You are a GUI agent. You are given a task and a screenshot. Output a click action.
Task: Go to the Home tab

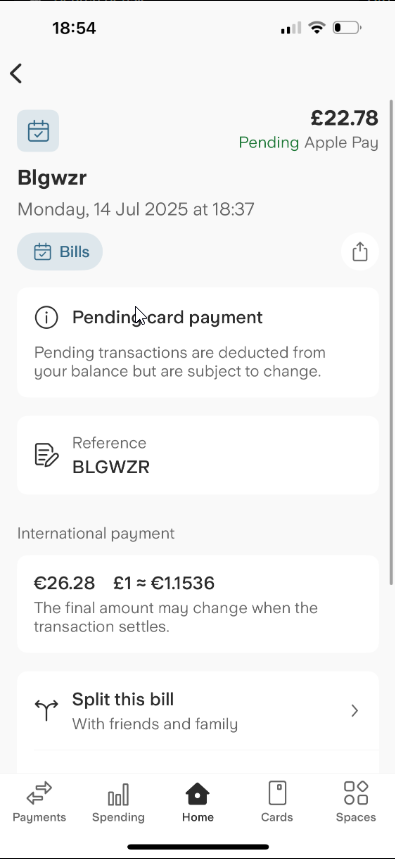198,802
